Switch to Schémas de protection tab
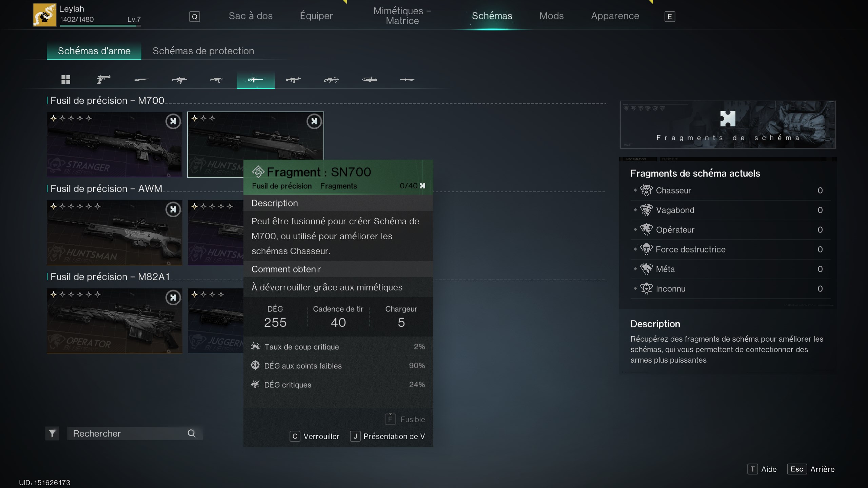This screenshot has height=488, width=868. click(203, 51)
